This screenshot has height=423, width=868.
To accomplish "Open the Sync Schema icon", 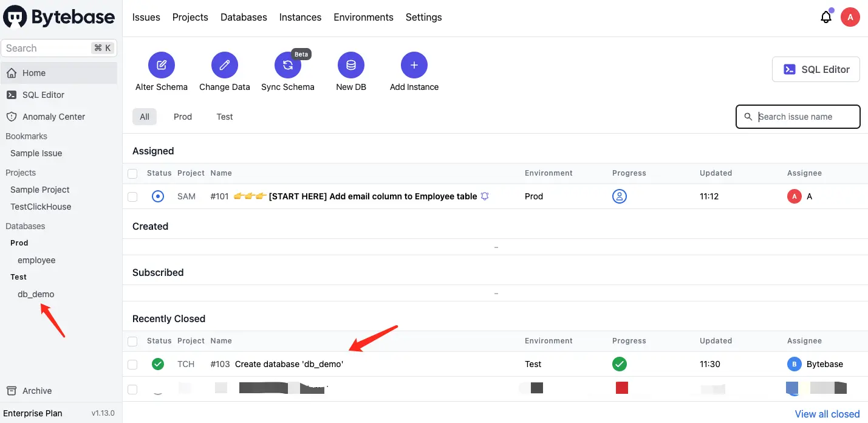I will [x=288, y=65].
